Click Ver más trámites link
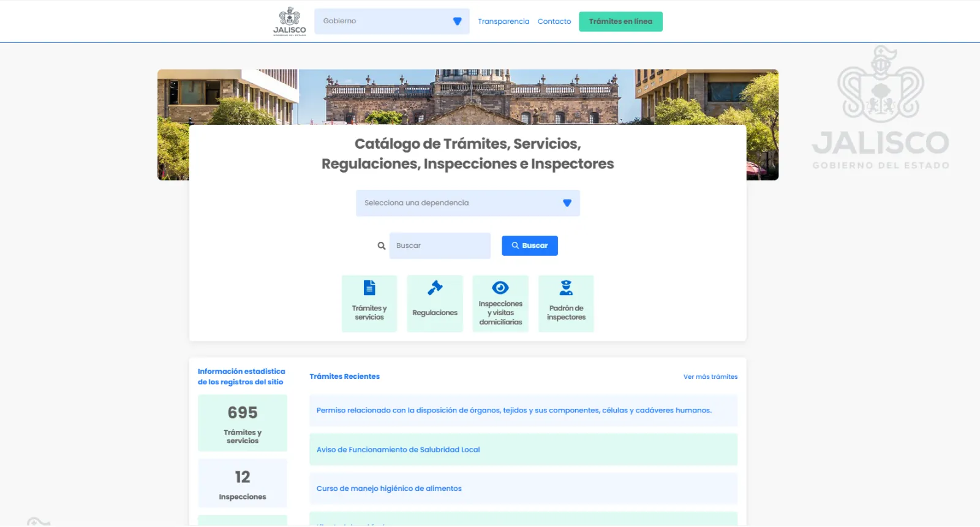 710,377
